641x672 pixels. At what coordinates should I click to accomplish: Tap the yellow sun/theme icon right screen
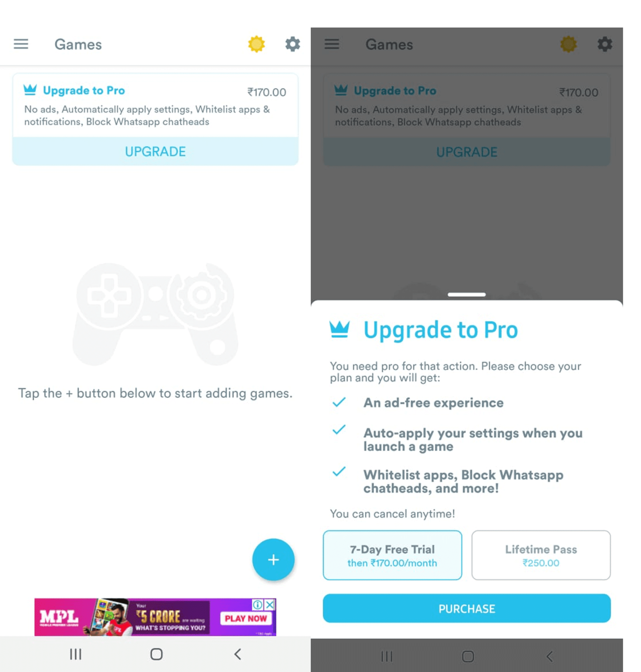point(568,44)
